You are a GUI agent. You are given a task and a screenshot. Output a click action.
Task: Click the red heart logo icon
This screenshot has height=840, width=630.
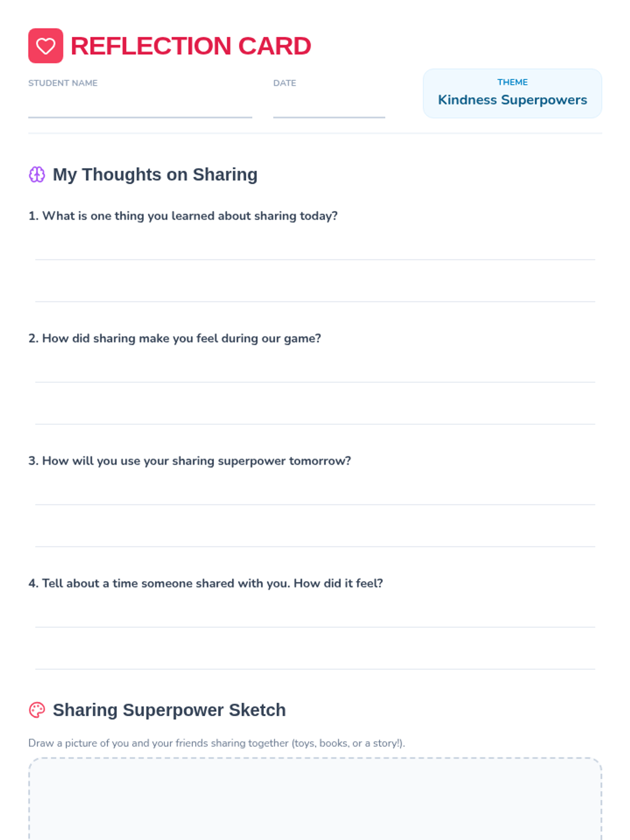tap(46, 46)
